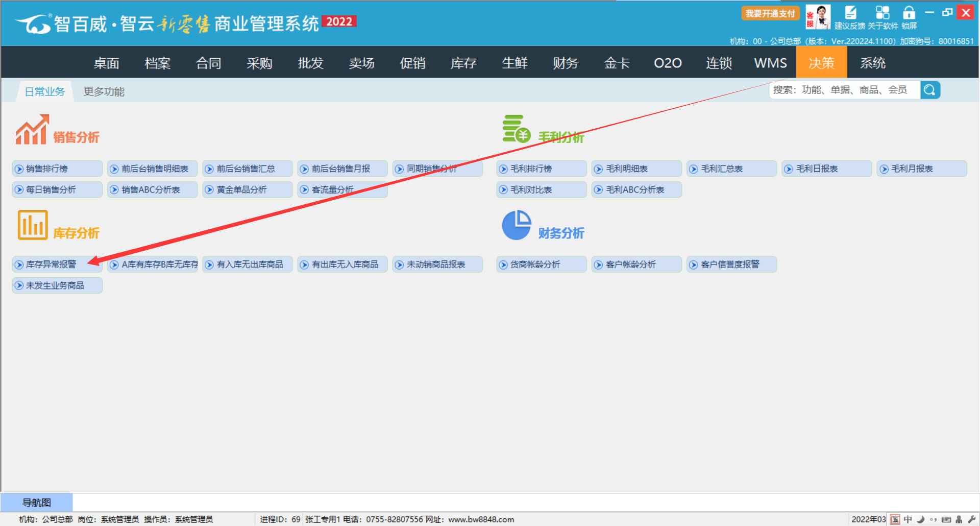The height and width of the screenshot is (526, 980).
Task: Click the 毛利分析 coin stack icon
Action: pyautogui.click(x=516, y=129)
